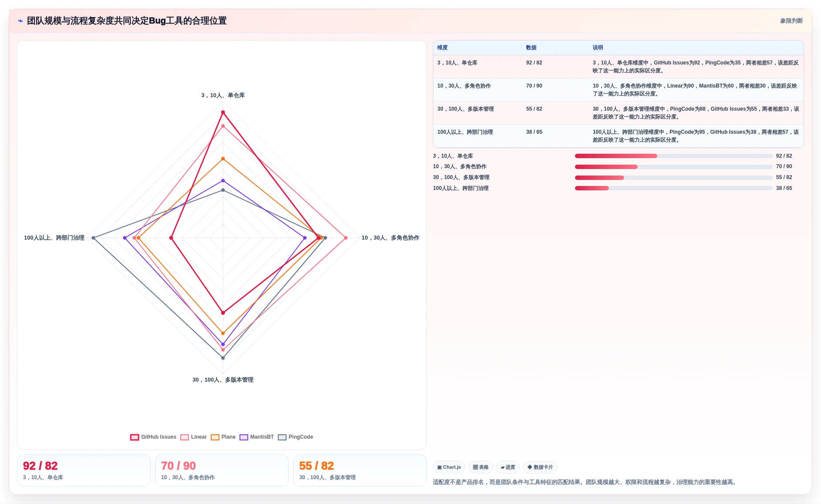Click the 数据卡片 tag chip
The height and width of the screenshot is (504, 821).
point(540,467)
